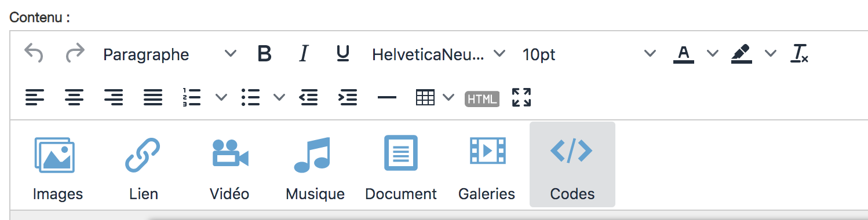
Task: Clear formatting with the Tx icon
Action: (x=800, y=54)
